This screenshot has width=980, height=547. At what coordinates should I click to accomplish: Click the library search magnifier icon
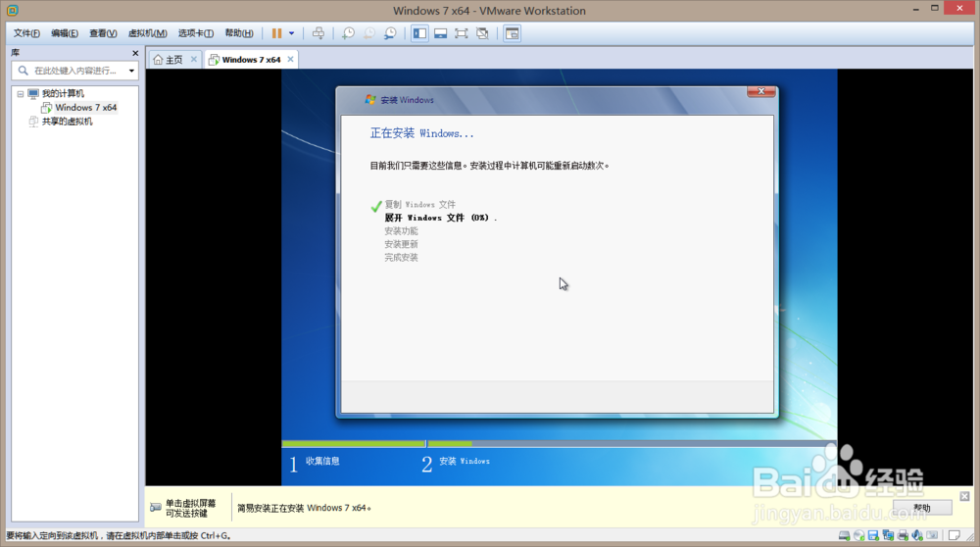(x=24, y=71)
